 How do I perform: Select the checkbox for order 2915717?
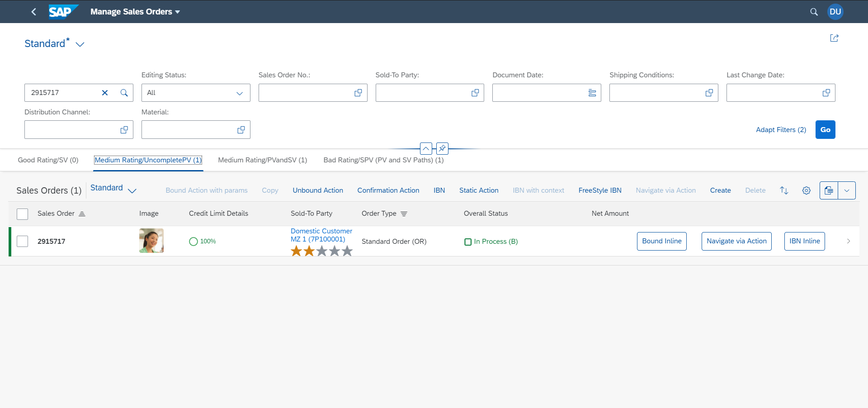[x=23, y=241]
